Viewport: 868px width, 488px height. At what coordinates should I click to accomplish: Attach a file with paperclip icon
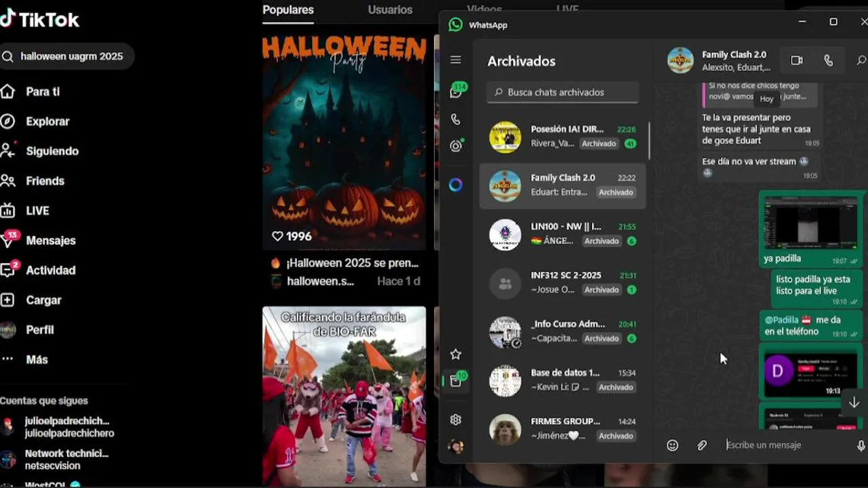click(x=702, y=445)
